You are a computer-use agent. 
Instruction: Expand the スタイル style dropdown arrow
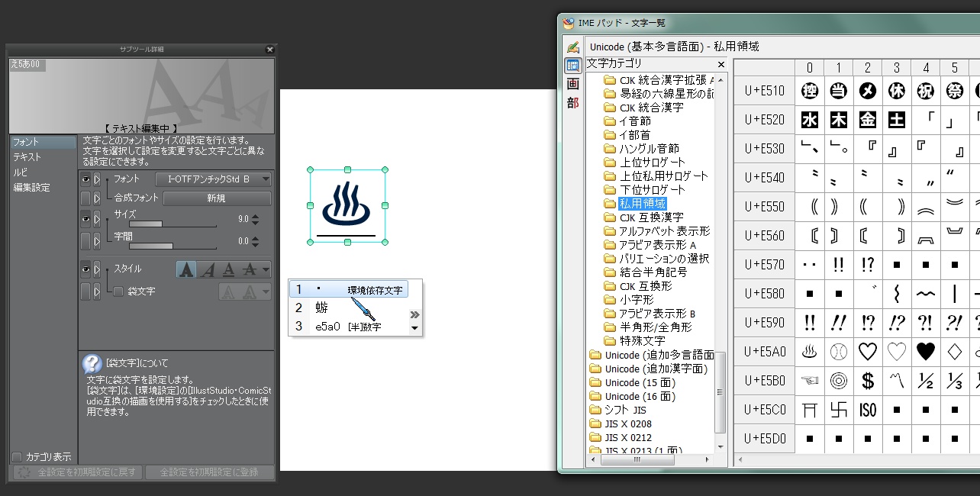[x=265, y=269]
